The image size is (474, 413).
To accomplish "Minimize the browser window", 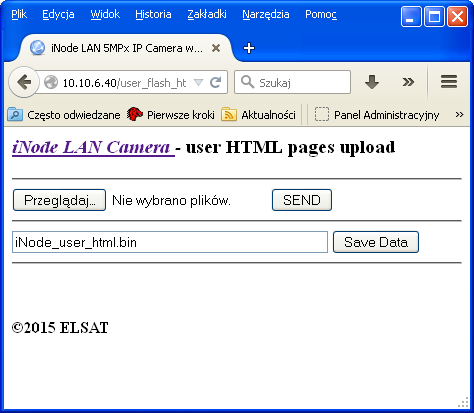I will click(411, 16).
